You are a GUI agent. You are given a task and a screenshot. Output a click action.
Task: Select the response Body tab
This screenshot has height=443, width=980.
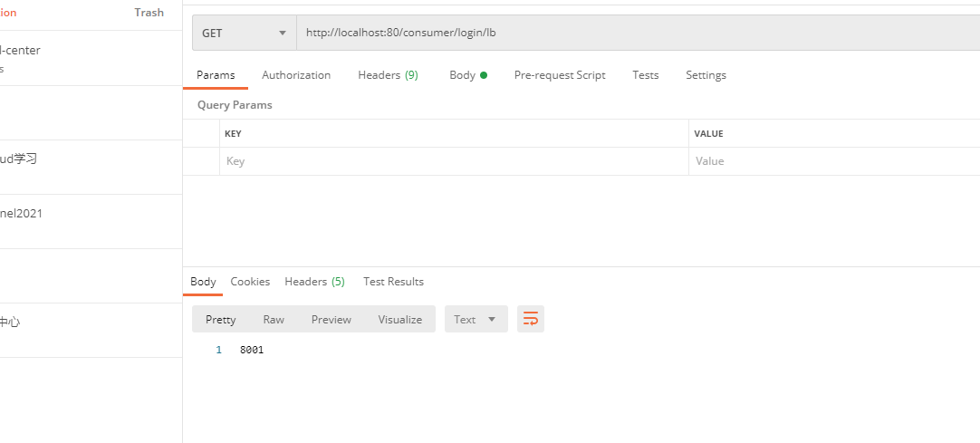pos(203,282)
